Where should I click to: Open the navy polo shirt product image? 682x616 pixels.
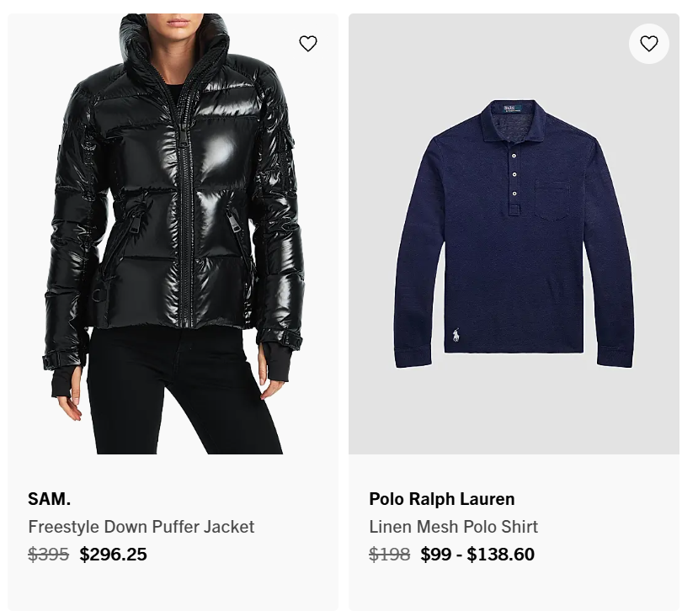click(x=514, y=234)
